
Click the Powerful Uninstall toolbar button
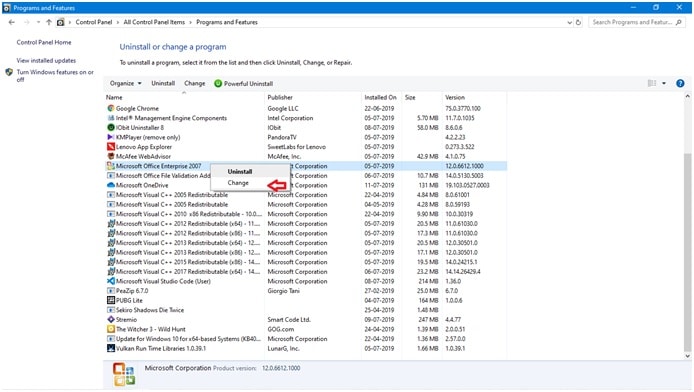[243, 83]
